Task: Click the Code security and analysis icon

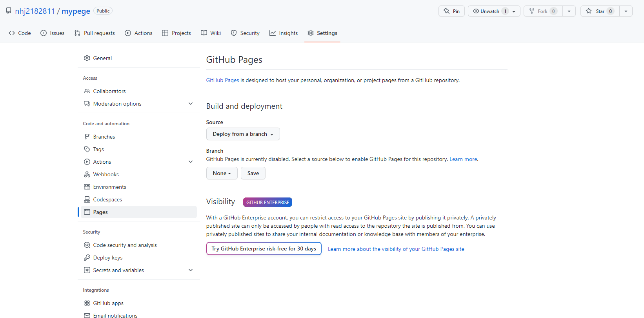Action: 87,245
